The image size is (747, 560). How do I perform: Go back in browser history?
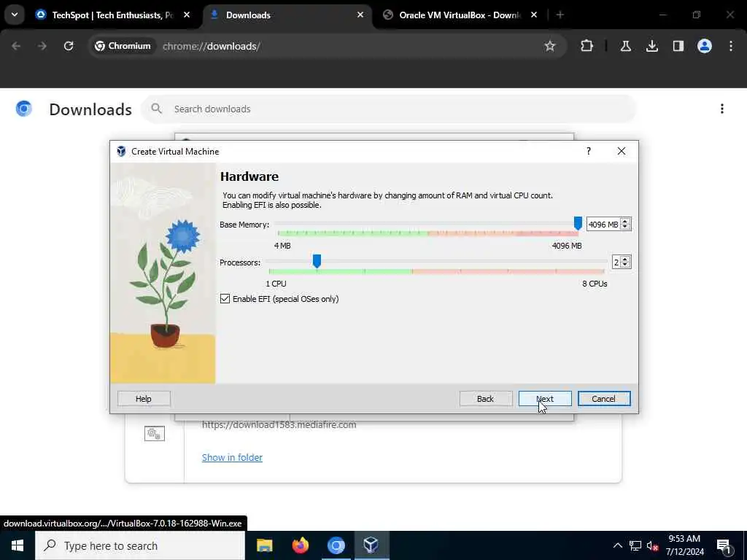(16, 46)
